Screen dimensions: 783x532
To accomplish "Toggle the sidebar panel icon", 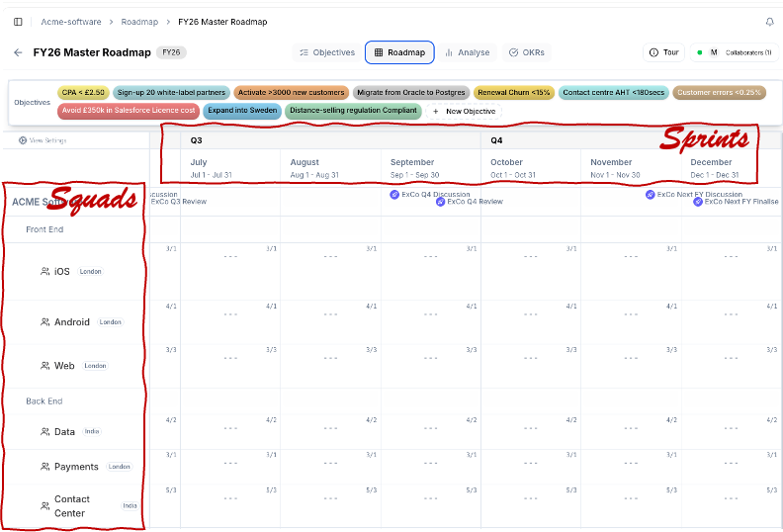I will pyautogui.click(x=18, y=22).
